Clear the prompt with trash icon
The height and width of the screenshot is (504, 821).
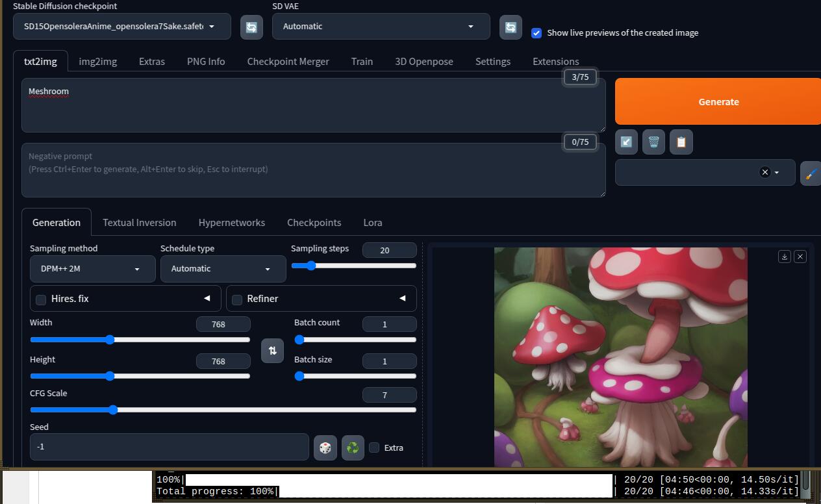[x=653, y=142]
